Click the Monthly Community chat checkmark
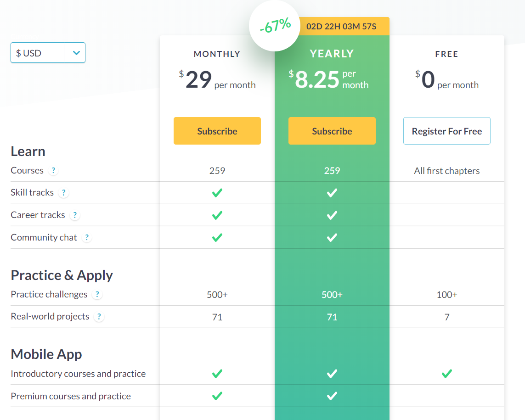525x420 pixels. tap(217, 237)
